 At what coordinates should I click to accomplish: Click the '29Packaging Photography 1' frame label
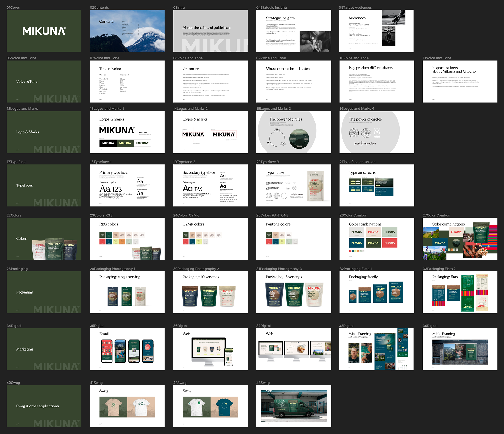point(113,269)
